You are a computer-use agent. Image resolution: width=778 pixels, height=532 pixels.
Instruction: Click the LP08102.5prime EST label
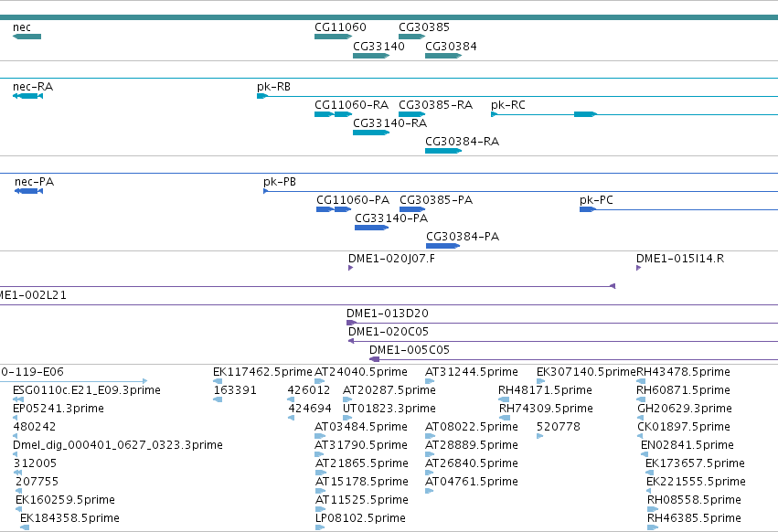point(360,518)
